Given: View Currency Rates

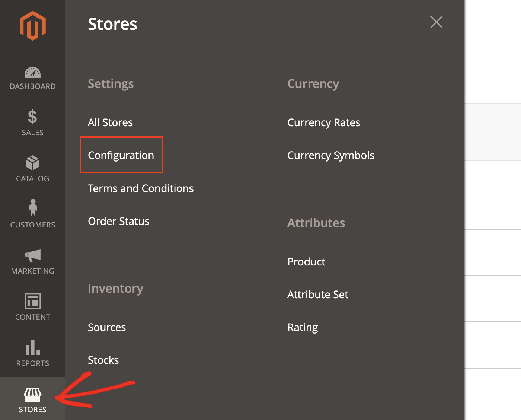Looking at the screenshot, I should coord(323,122).
